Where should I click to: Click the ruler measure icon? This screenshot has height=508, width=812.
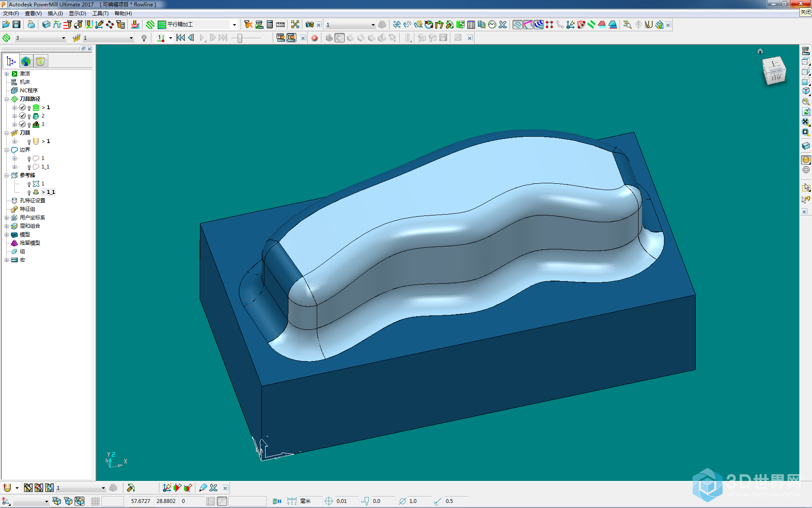(x=280, y=25)
